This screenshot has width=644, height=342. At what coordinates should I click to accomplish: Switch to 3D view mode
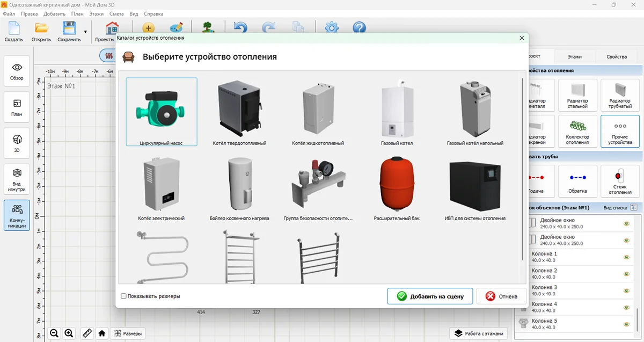(x=17, y=144)
